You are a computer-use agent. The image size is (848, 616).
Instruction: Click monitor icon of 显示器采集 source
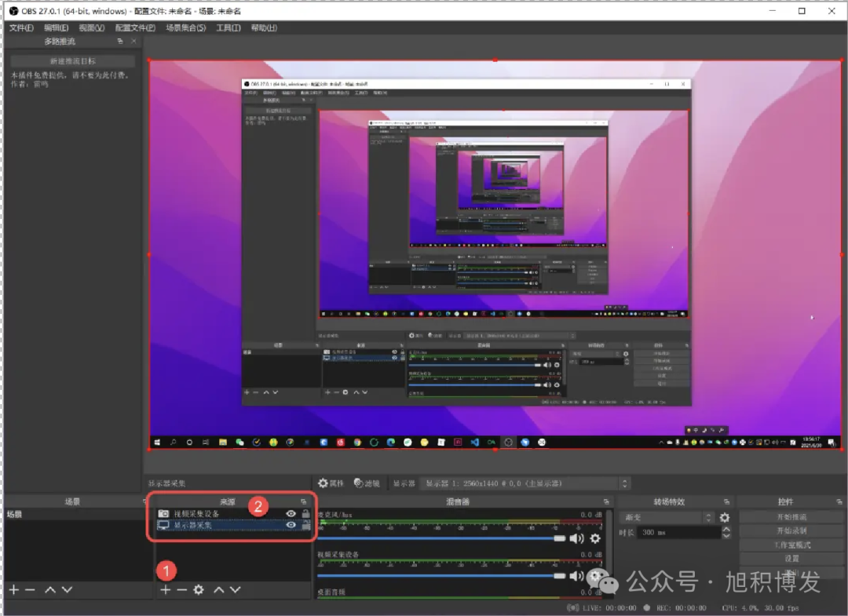coord(163,525)
